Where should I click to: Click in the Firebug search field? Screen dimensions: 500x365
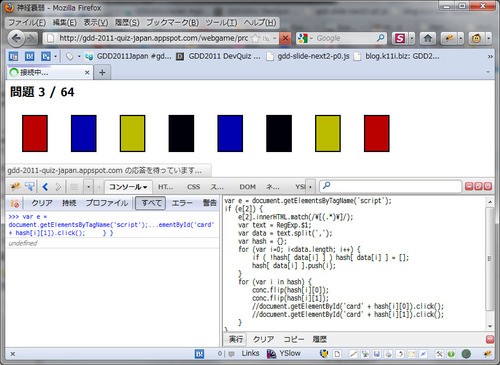(390, 186)
